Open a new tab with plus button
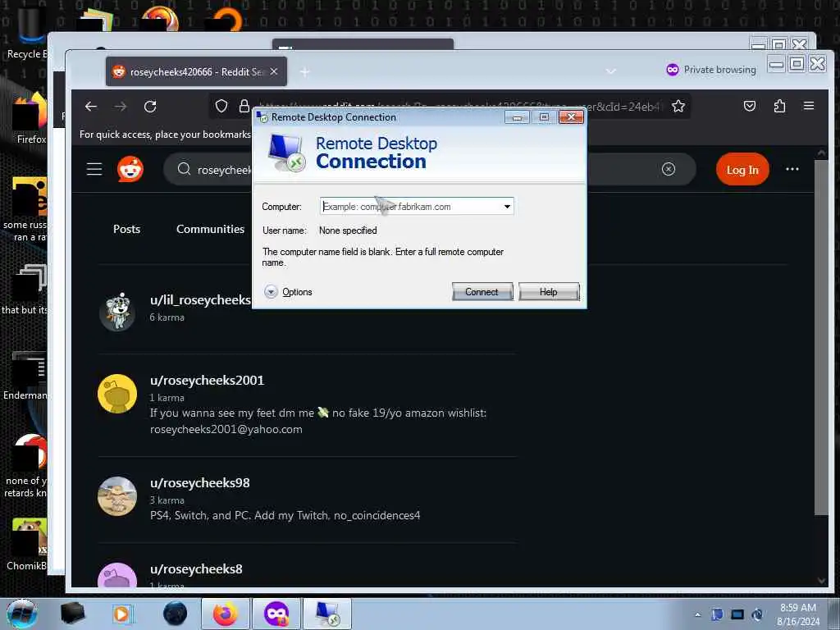 pos(304,72)
